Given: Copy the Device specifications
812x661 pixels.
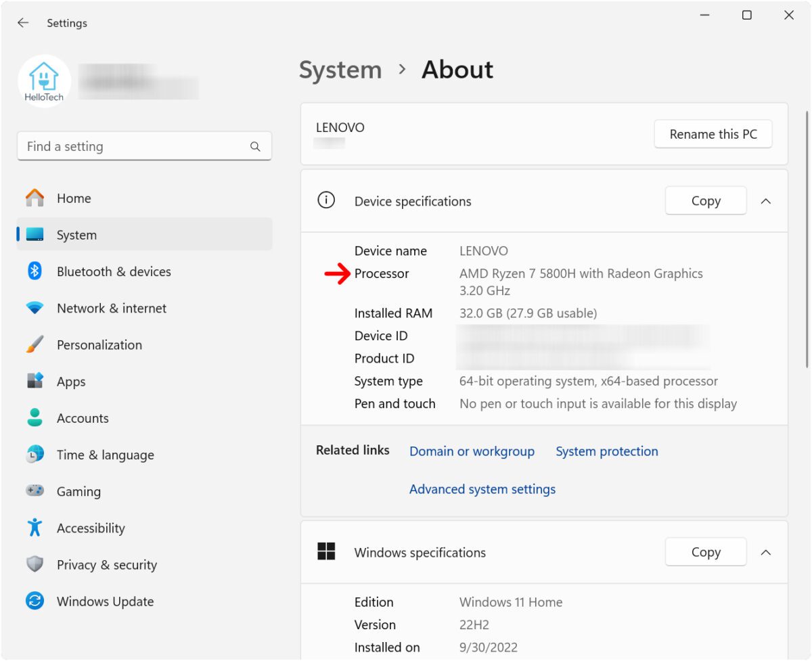Looking at the screenshot, I should 706,201.
